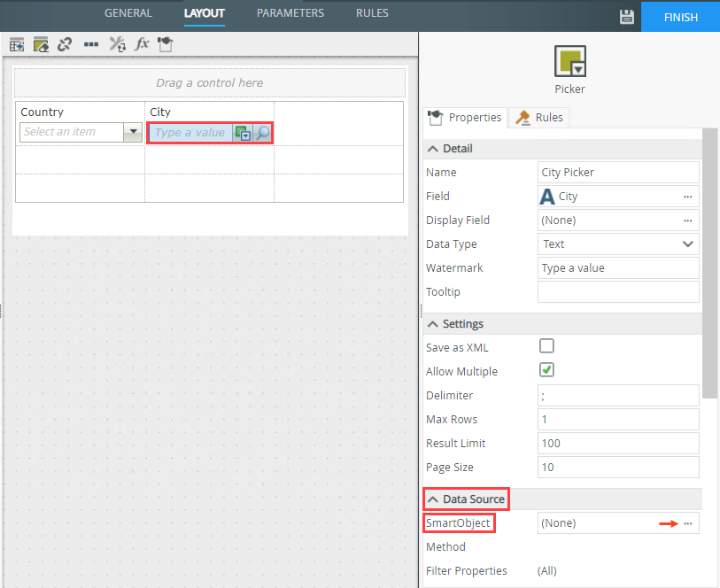Click the unlink (broken chain) toolbar icon
This screenshot has width=720, height=588.
tap(64, 44)
